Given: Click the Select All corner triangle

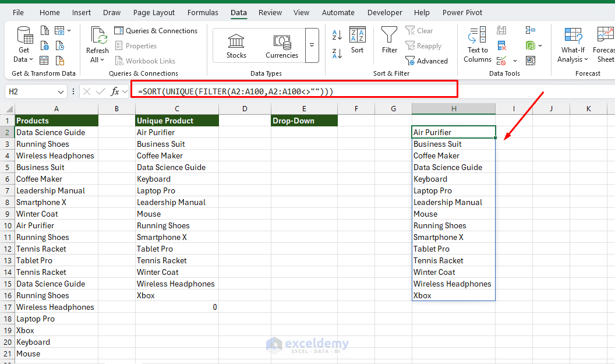Looking at the screenshot, I should click(8, 109).
